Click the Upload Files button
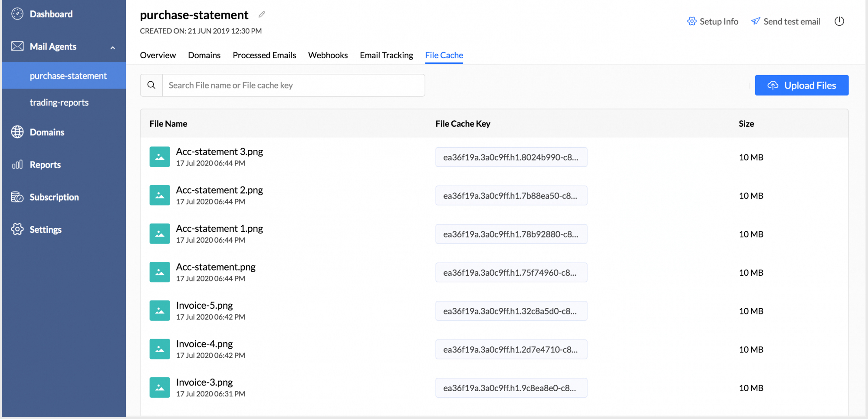Viewport: 868px width, 419px height. [801, 86]
